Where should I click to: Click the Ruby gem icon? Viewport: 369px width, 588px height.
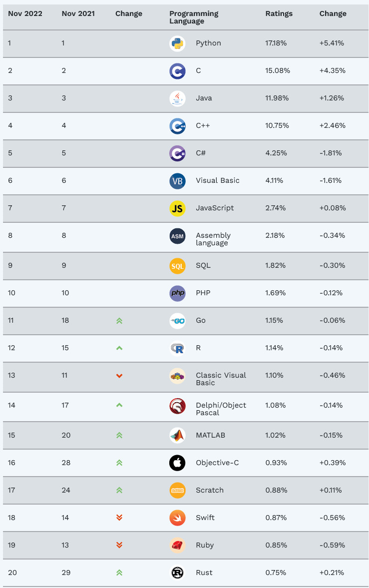(x=177, y=546)
